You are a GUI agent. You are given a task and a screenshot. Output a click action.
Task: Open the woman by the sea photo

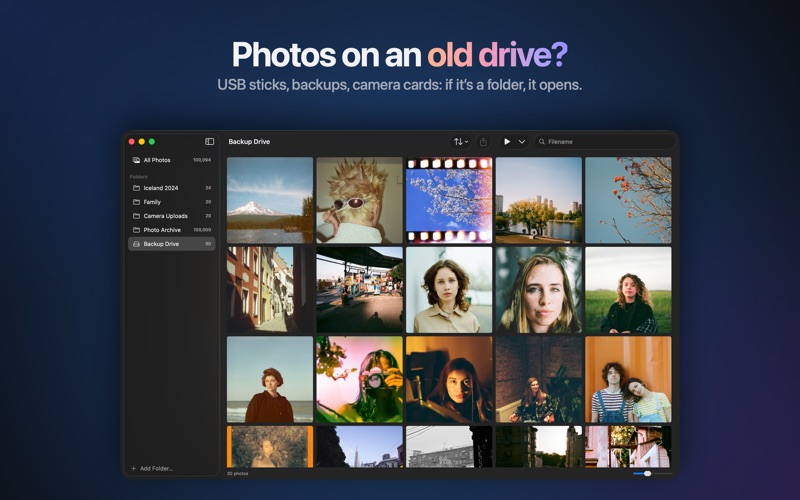(x=270, y=379)
